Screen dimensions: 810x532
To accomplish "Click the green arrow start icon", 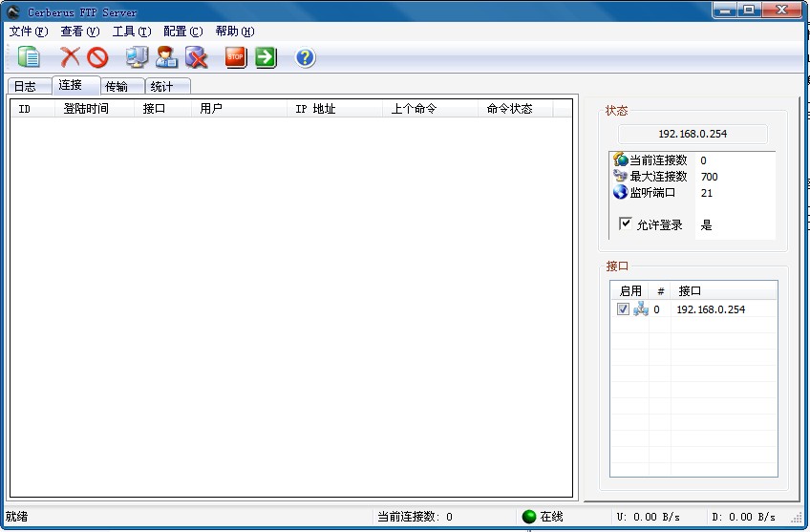I will click(266, 57).
